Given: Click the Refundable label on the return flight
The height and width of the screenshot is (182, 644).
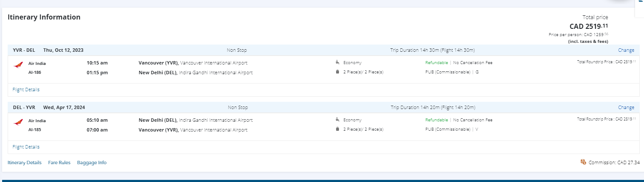Looking at the screenshot, I should click(x=436, y=120).
